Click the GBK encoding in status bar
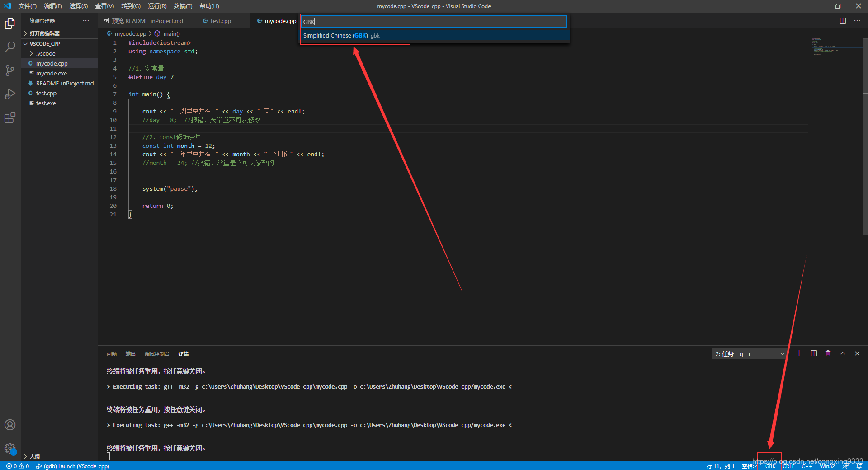This screenshot has height=470, width=868. [x=770, y=466]
